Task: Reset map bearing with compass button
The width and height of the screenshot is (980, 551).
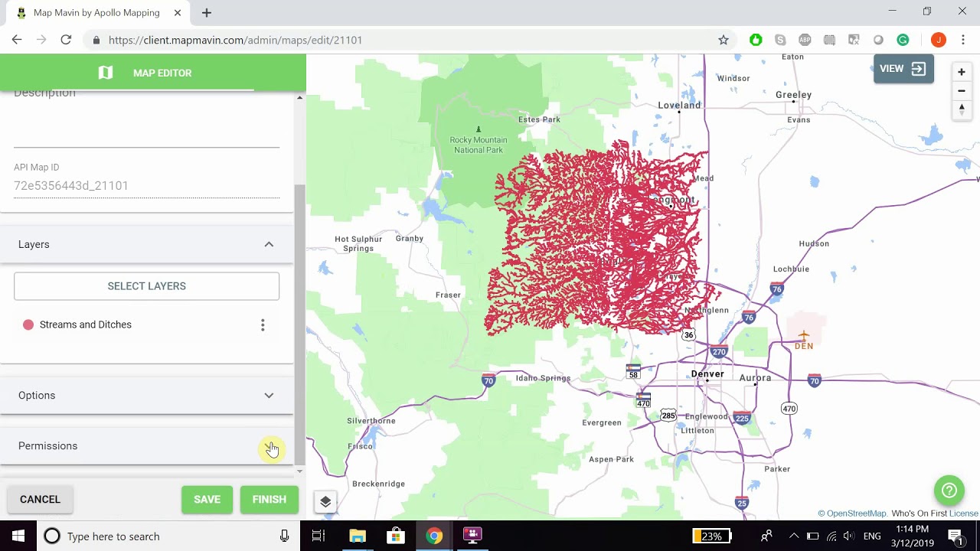Action: (x=962, y=110)
